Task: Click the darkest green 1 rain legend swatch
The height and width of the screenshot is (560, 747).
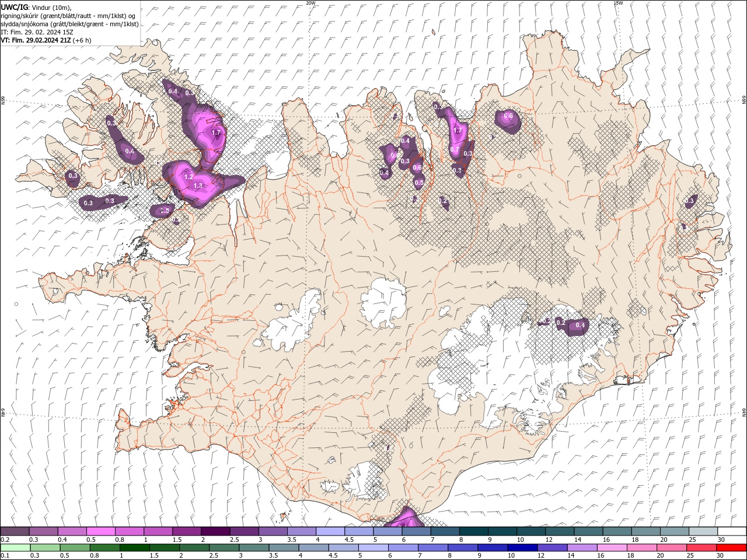Action: (135, 548)
